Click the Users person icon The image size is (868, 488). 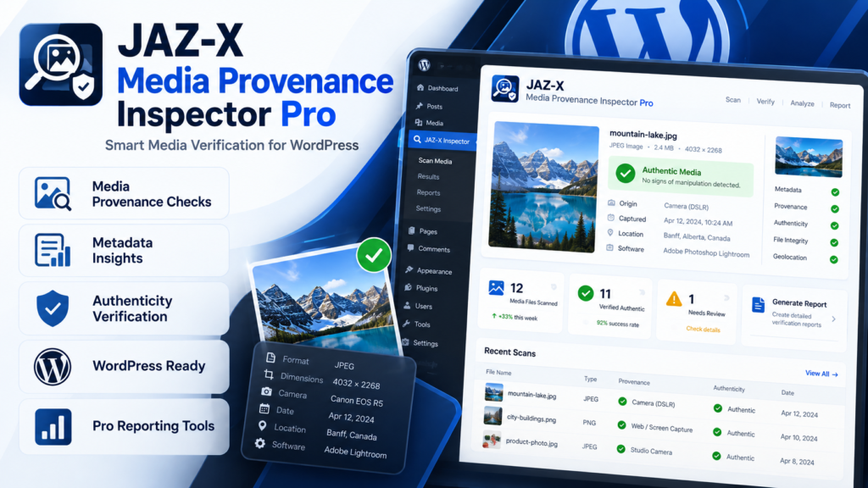[408, 305]
